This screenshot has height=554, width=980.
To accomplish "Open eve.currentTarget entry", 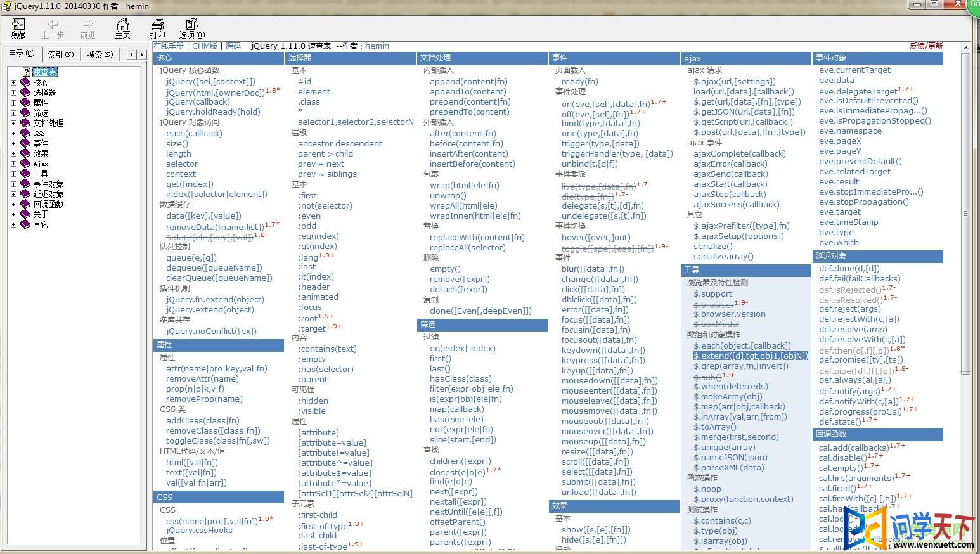I will [x=854, y=70].
